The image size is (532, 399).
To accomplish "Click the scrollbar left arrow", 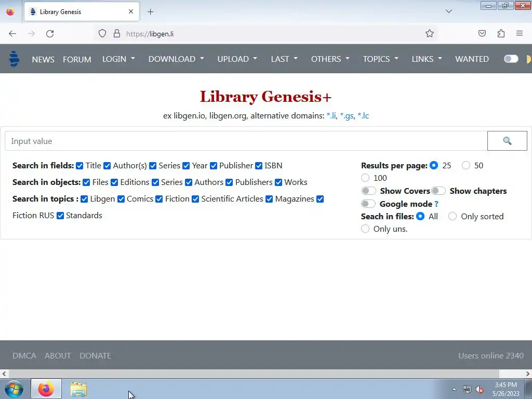I will (4, 374).
